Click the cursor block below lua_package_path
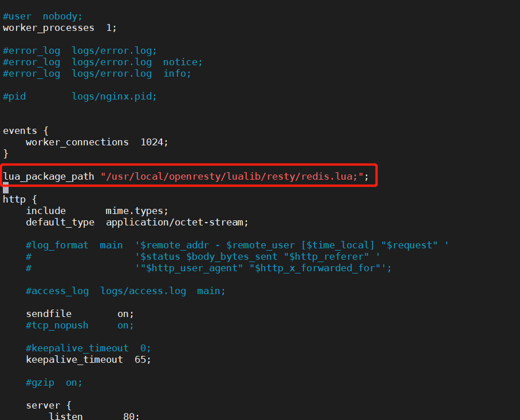Viewport: 520px width, 420px height. (6, 187)
